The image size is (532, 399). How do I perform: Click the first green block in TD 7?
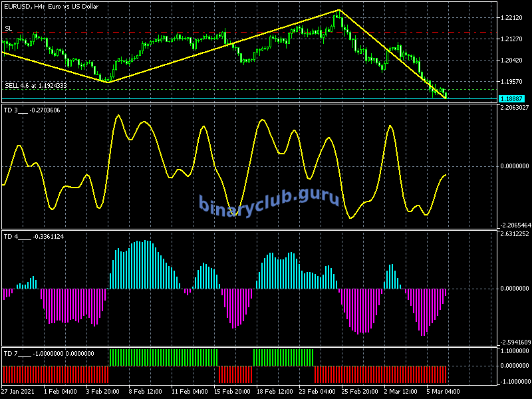pyautogui.click(x=163, y=356)
